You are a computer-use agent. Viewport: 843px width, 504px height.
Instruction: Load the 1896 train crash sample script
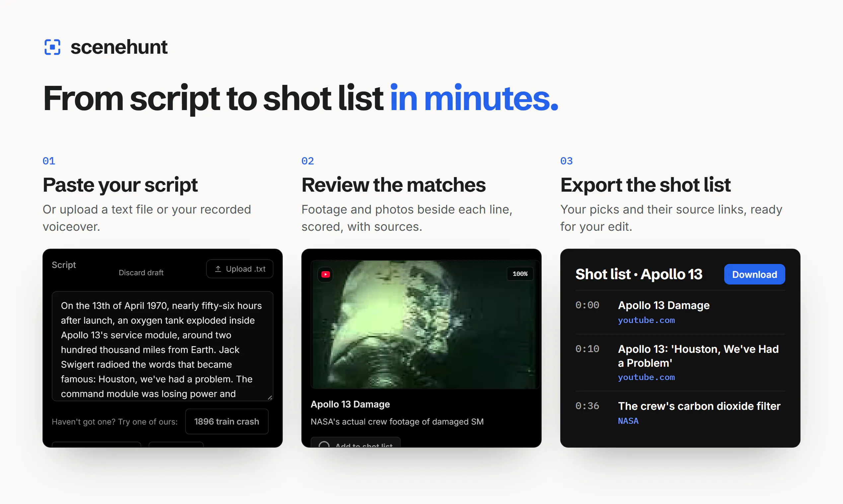(x=227, y=421)
